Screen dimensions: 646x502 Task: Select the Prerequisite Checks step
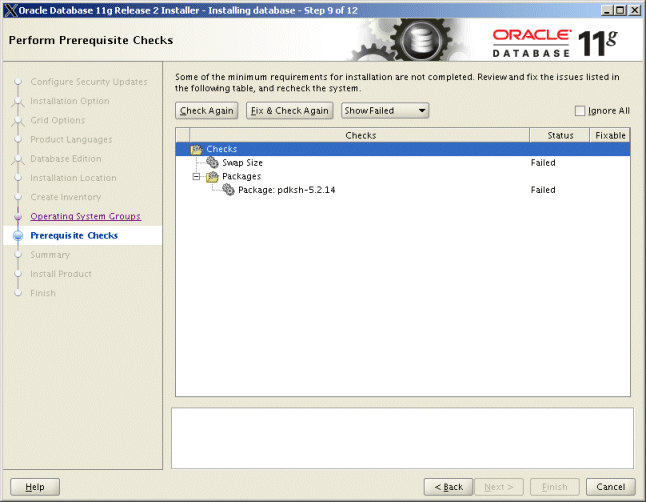[74, 235]
